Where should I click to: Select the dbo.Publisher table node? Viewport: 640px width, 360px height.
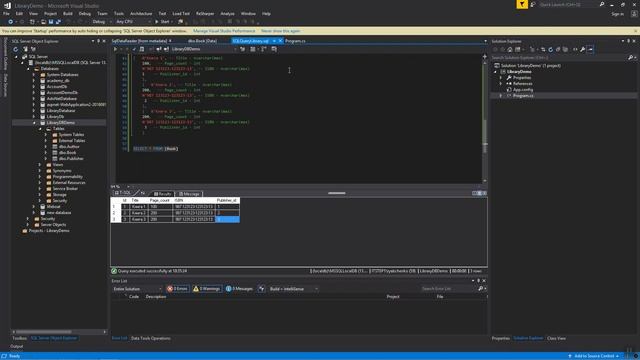coord(71,158)
